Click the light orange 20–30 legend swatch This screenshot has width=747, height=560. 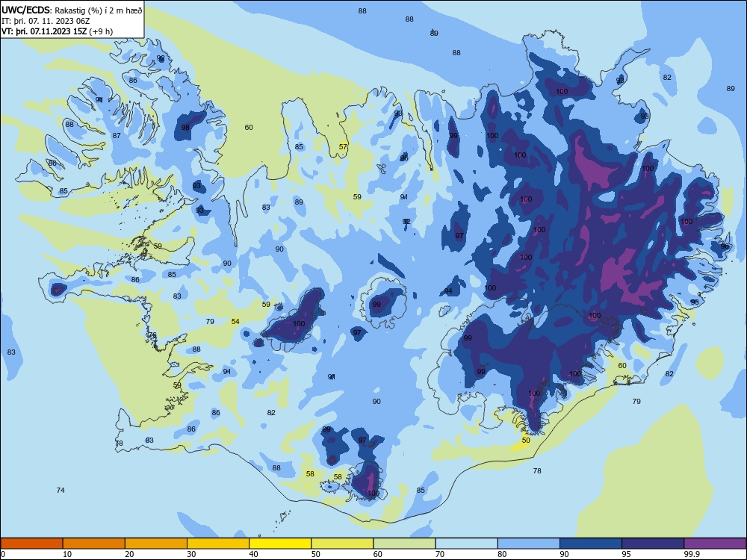[x=156, y=544]
